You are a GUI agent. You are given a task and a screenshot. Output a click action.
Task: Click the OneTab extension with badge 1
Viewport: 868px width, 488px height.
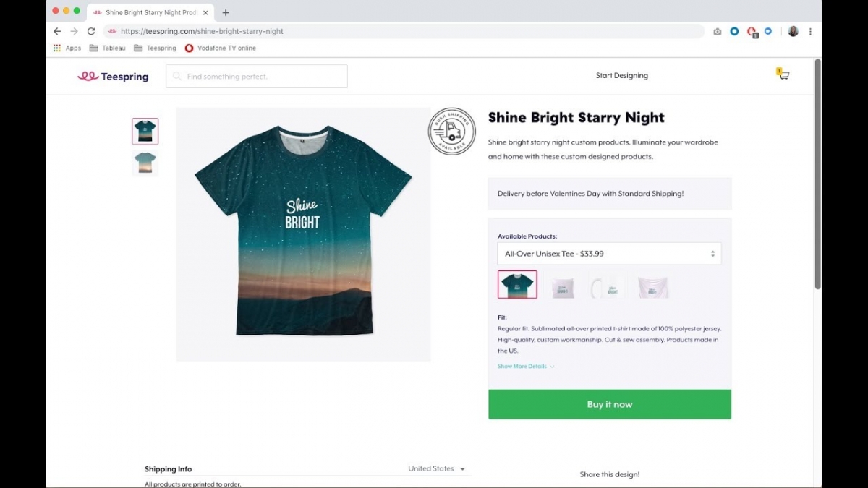752,31
